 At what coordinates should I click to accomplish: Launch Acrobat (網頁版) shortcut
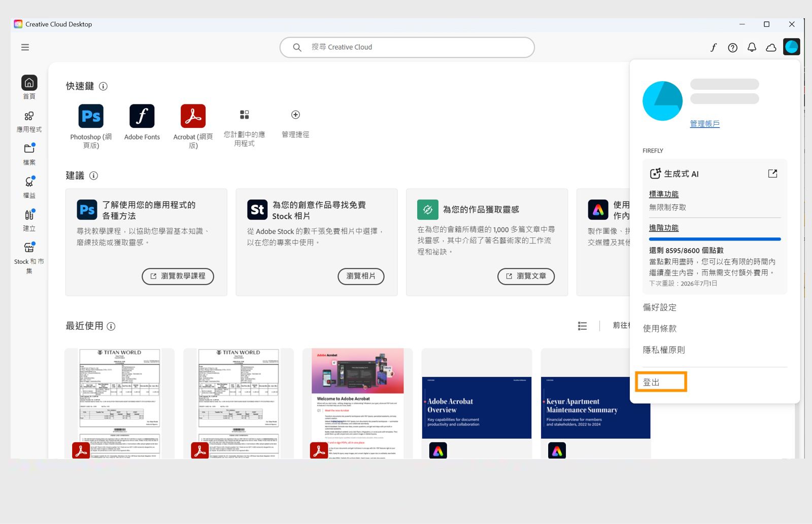[193, 126]
